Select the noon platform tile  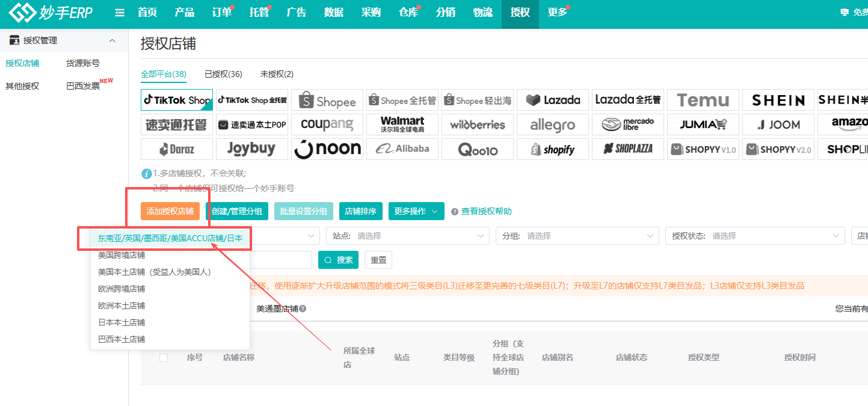pos(327,149)
